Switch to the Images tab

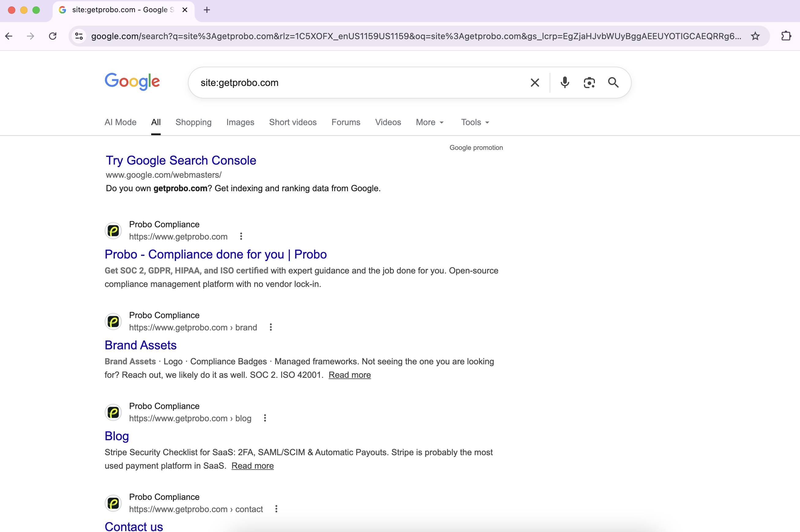(x=240, y=122)
